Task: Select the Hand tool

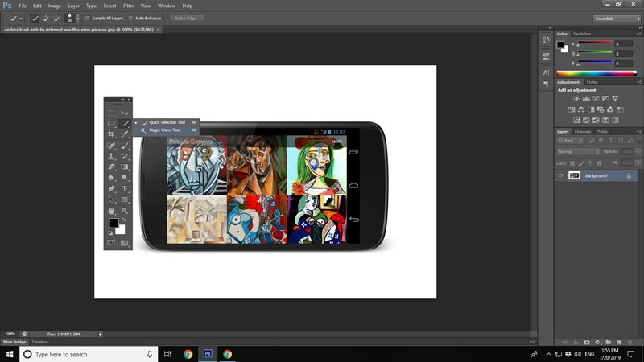Action: (111, 211)
